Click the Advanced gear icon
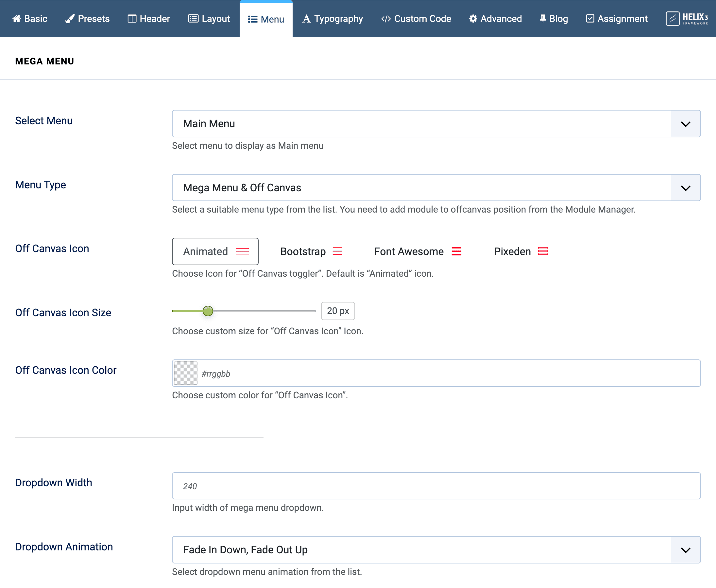 coord(473,19)
